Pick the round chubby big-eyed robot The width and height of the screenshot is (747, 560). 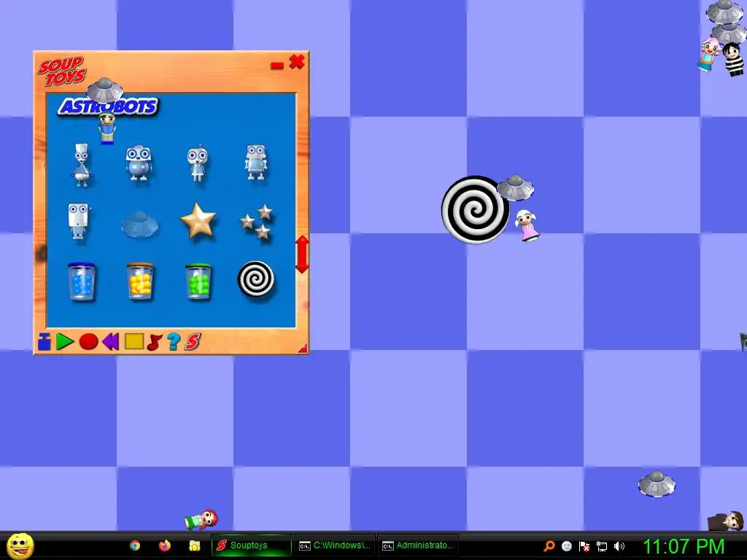coord(139,163)
